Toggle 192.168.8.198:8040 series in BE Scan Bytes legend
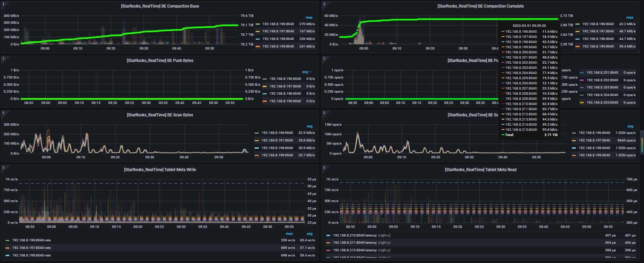The image size is (644, 263). pos(277,148)
